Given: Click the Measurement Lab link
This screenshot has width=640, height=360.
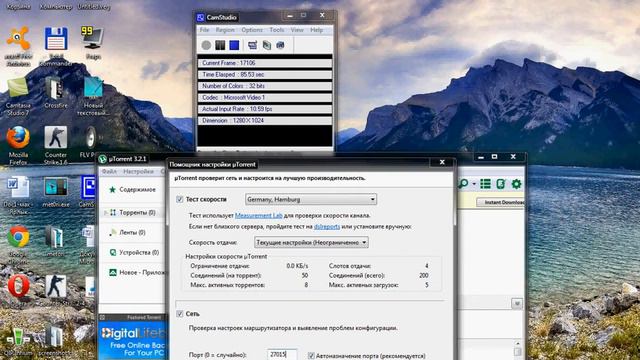Looking at the screenshot, I should (259, 215).
